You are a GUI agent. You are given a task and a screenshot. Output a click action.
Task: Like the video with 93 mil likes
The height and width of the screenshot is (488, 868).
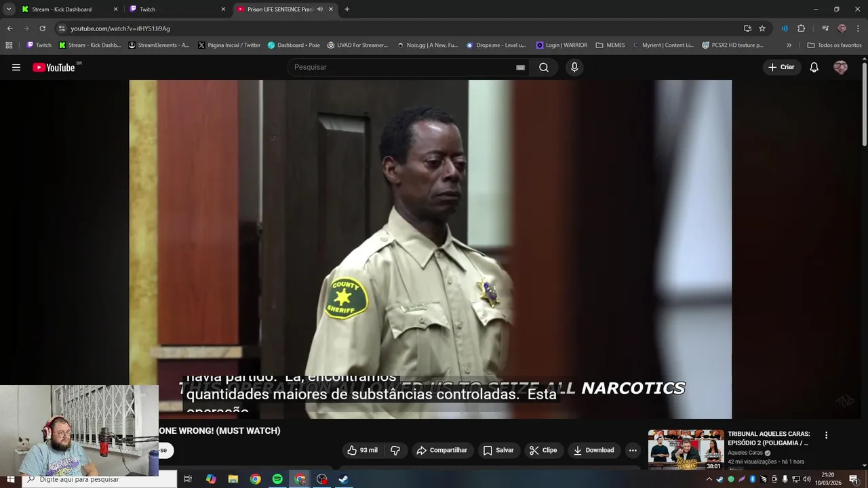click(363, 450)
